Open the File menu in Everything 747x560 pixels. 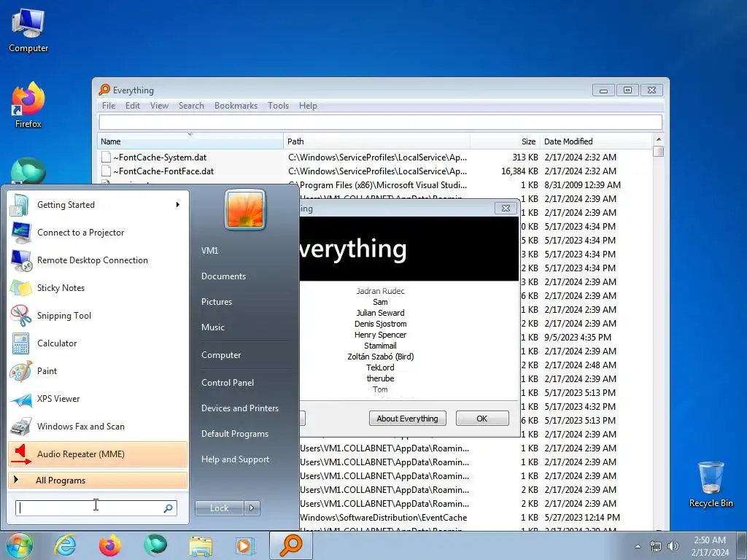(x=109, y=106)
